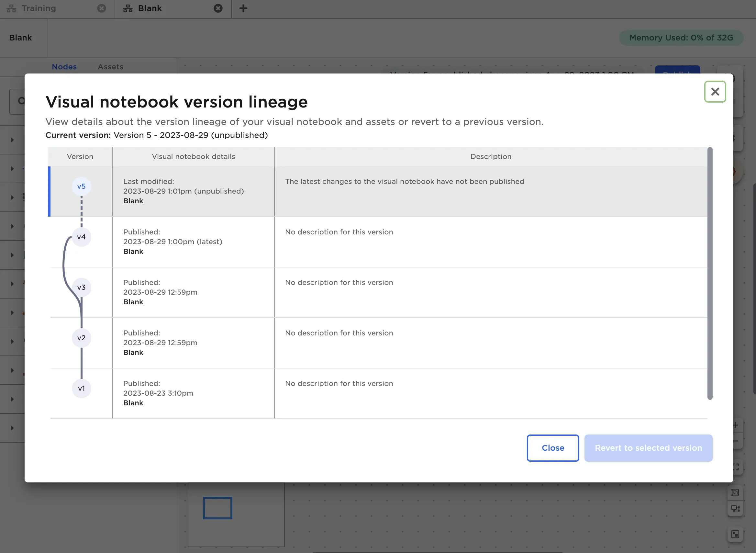Click the Blank tab workflow icon
Screen dimensions: 756x553
coord(128,8)
